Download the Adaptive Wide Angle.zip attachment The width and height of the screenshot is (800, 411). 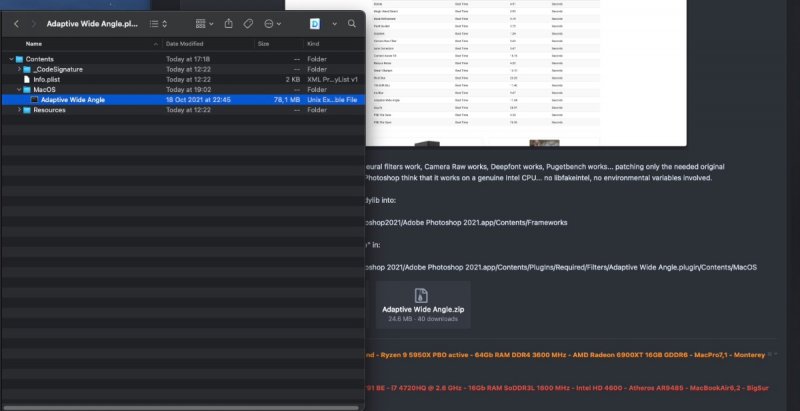pyautogui.click(x=422, y=303)
